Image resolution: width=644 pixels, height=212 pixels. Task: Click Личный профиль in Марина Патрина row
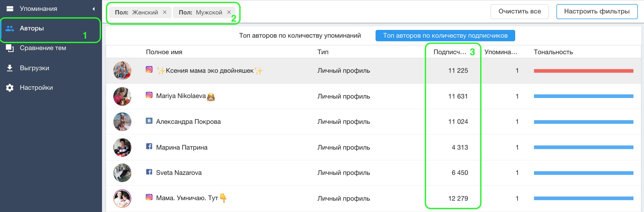click(x=344, y=148)
